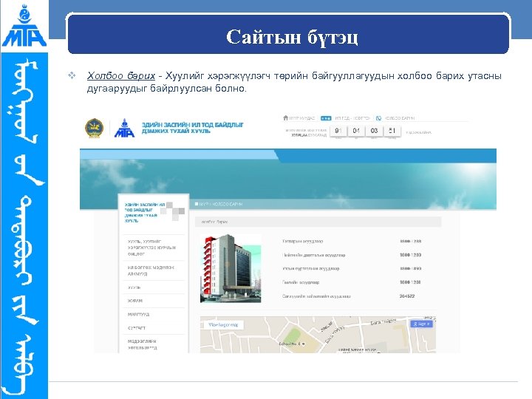Click the Гаалийн асуудлаар contact row
This screenshot has width=532, height=399.
[352, 282]
